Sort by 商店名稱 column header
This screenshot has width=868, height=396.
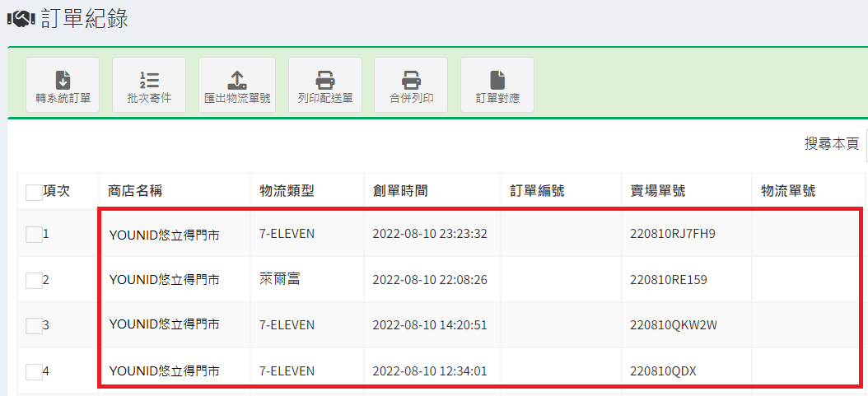(135, 191)
